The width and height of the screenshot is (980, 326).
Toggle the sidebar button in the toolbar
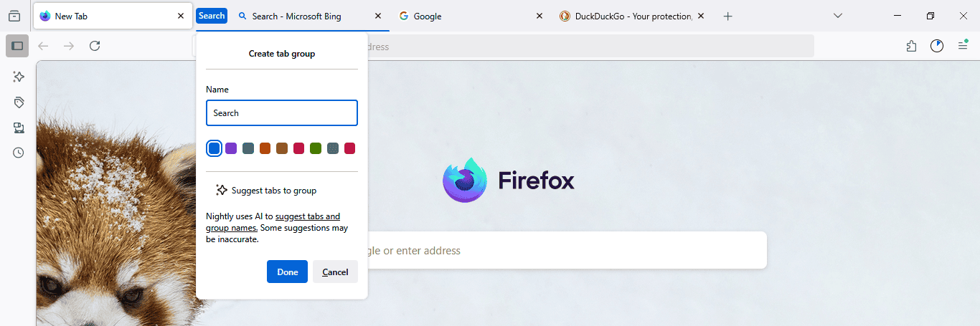tap(17, 46)
